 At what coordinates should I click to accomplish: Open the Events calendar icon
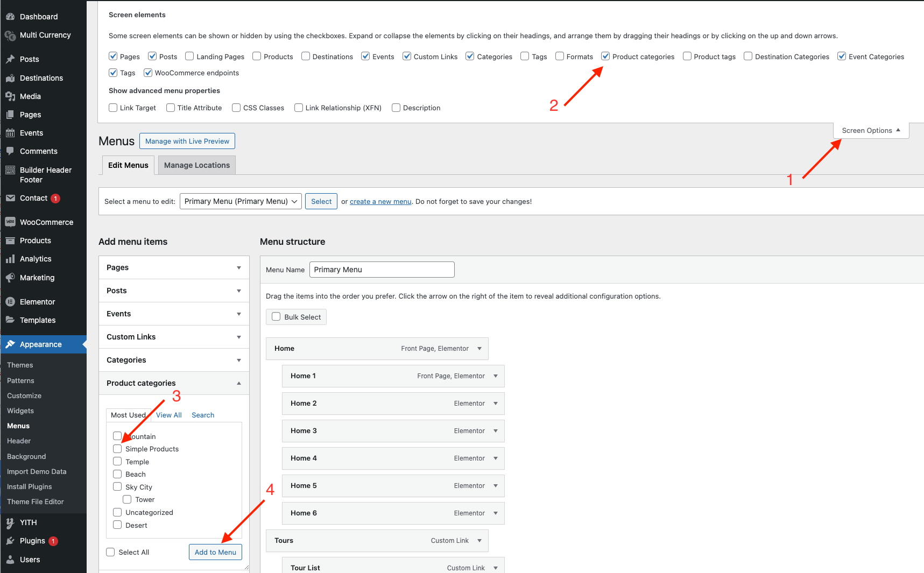point(10,133)
